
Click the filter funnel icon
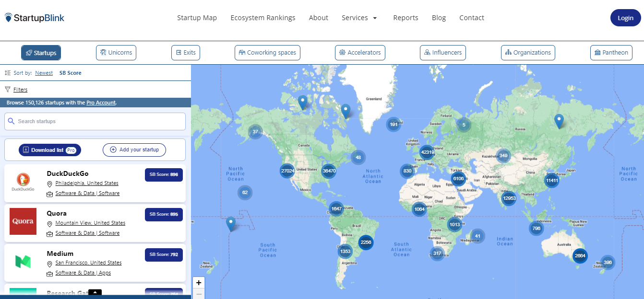8,89
